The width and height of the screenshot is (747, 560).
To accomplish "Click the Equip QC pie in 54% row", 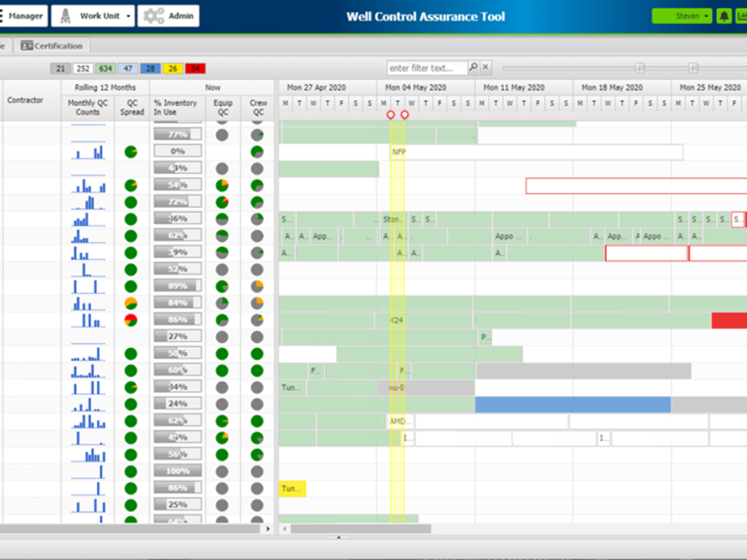I will 222,185.
